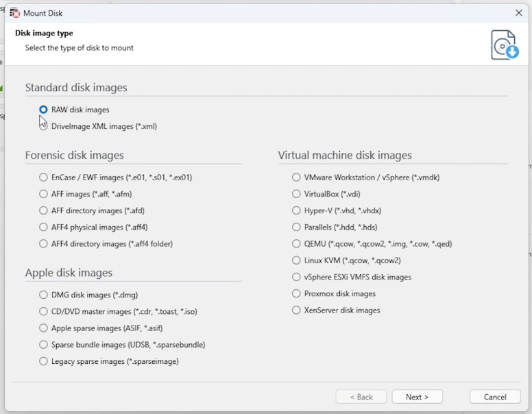Screen dimensions: 532x414
Task: Click the 'Virtual machine disk images' heading
Action: click(345, 156)
